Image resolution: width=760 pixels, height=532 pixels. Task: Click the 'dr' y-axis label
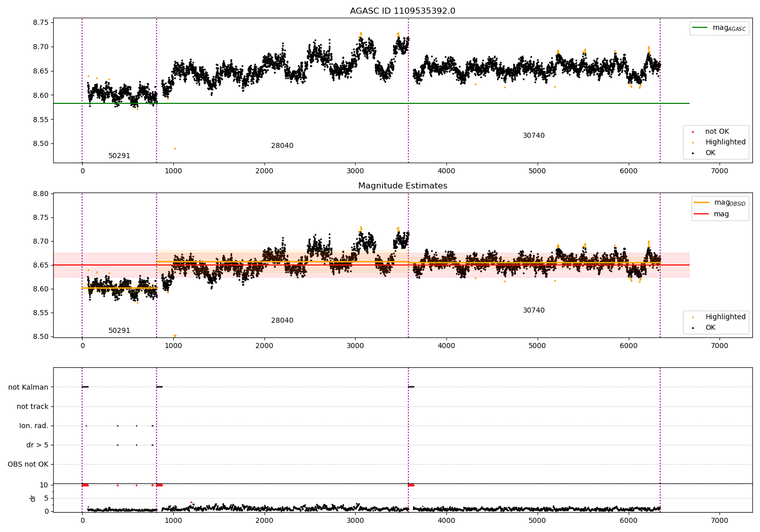pos(32,498)
